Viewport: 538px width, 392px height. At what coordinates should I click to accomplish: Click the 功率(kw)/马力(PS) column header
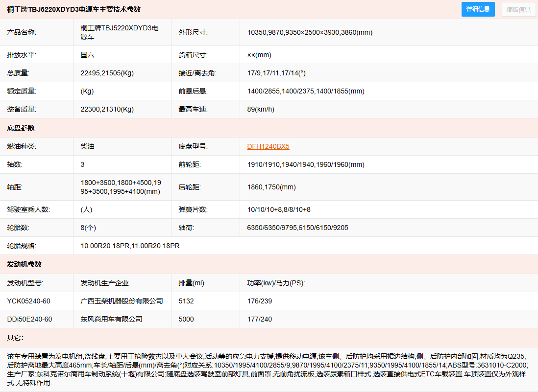click(x=276, y=283)
